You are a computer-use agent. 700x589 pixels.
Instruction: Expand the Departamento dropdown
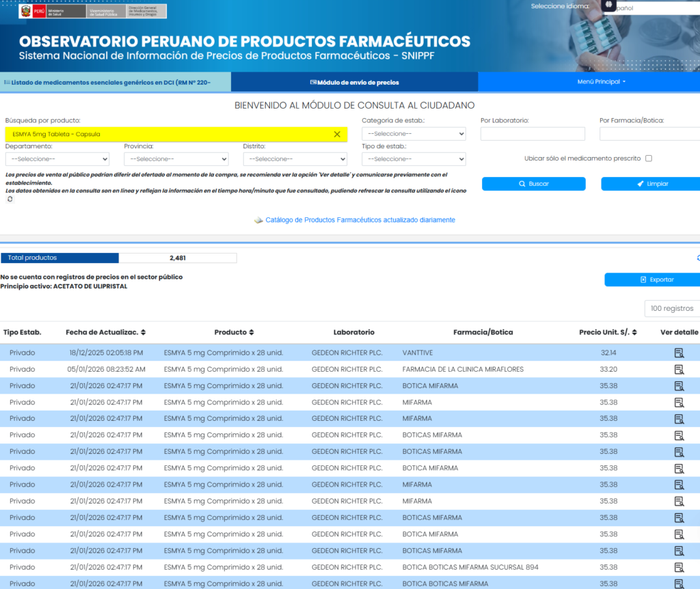click(57, 159)
